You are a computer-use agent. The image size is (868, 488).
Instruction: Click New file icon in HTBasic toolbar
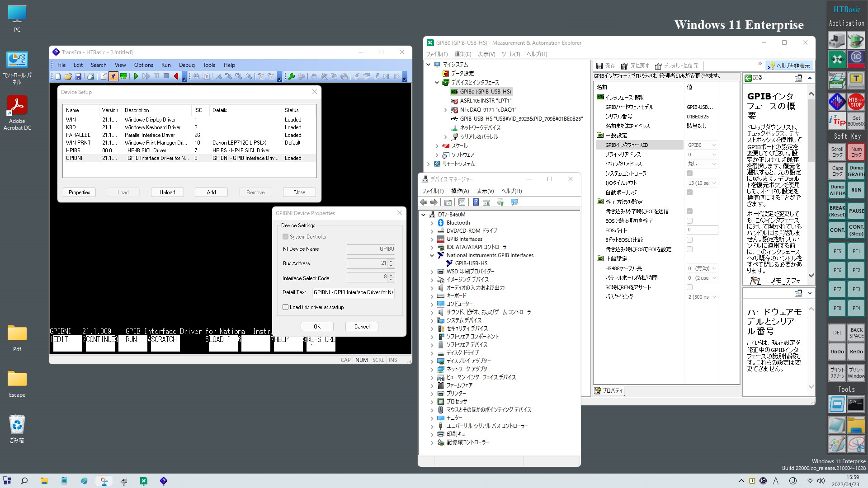[58, 76]
